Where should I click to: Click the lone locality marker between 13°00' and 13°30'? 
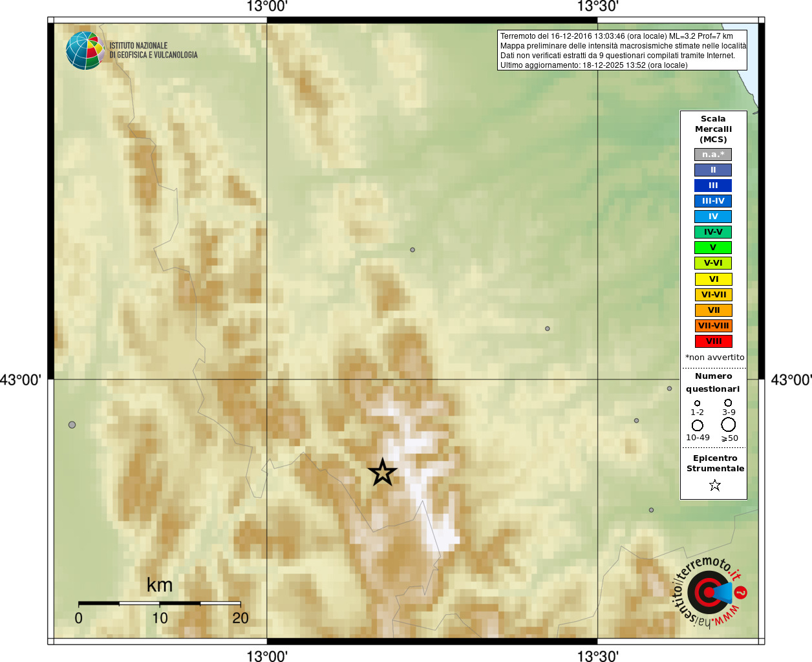[x=547, y=328]
